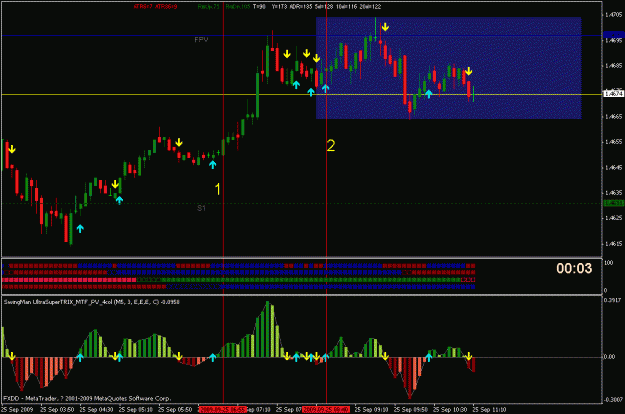Click the 0.2917 indicator scale value
625x414 pixels.
[x=613, y=300]
